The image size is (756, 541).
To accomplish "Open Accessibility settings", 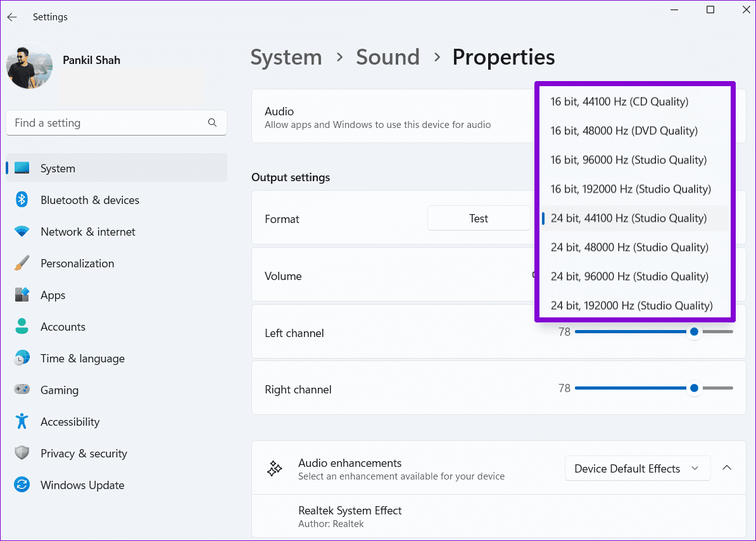I will 70,422.
